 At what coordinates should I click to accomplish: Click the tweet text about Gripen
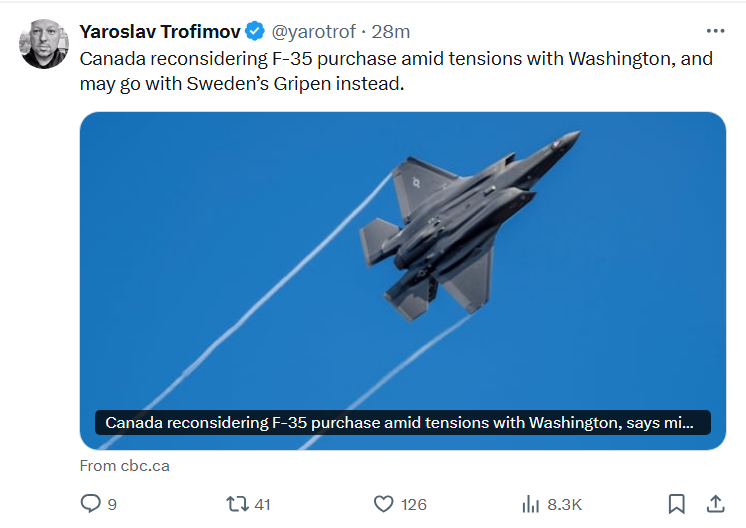pyautogui.click(x=396, y=71)
